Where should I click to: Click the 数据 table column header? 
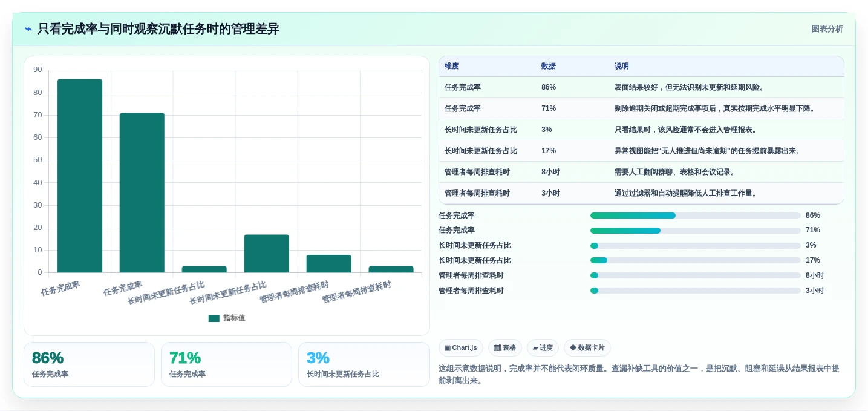pyautogui.click(x=549, y=67)
